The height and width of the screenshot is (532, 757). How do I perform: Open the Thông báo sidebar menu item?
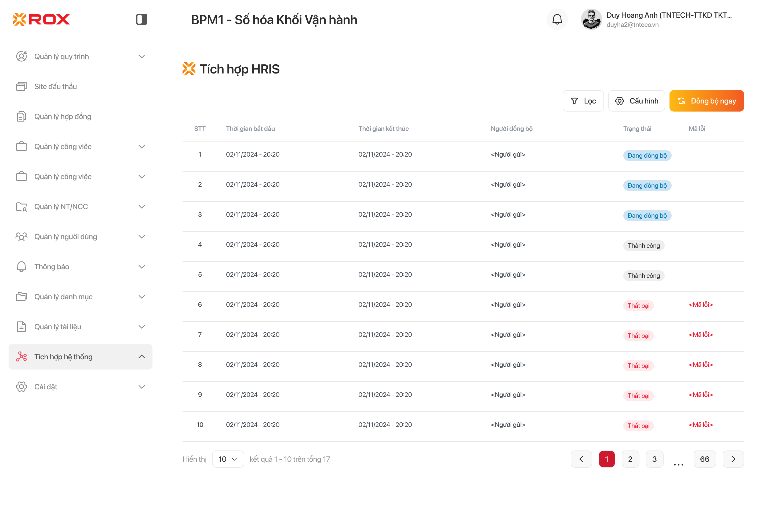tap(52, 267)
